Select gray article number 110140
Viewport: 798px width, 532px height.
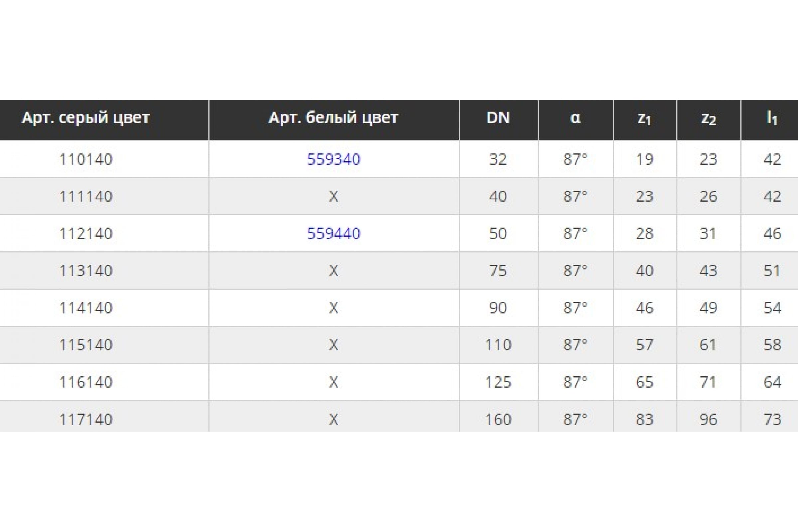tap(85, 159)
